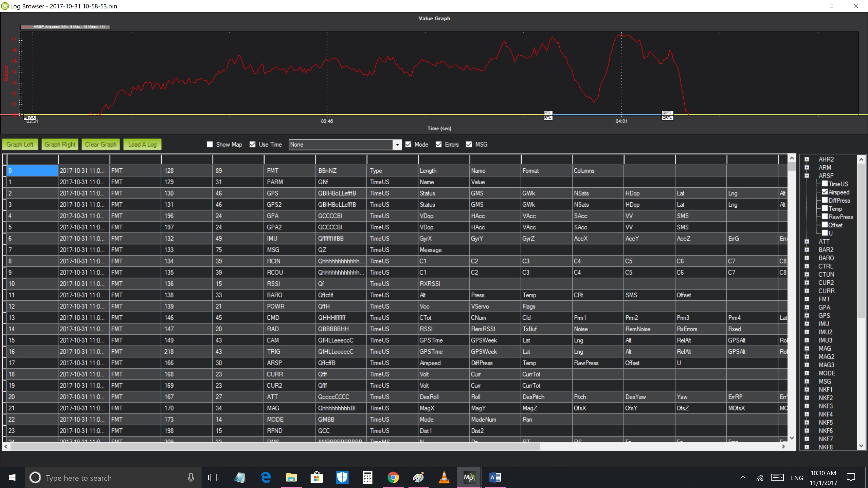The width and height of the screenshot is (868, 488).
Task: Click the FBWA mode marker on graph
Action: (30, 118)
